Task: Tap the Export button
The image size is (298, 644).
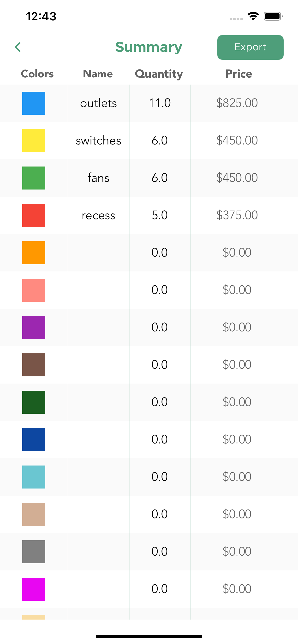Action: [250, 47]
